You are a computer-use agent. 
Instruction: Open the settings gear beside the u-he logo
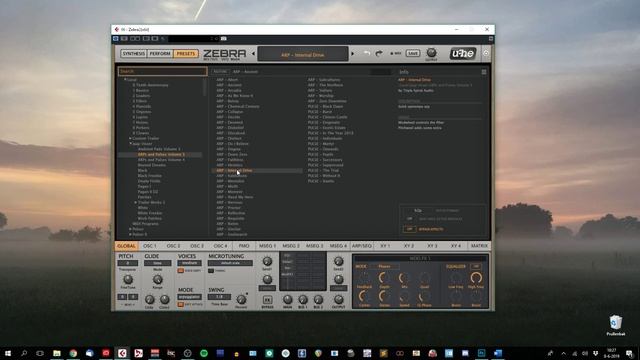(486, 53)
